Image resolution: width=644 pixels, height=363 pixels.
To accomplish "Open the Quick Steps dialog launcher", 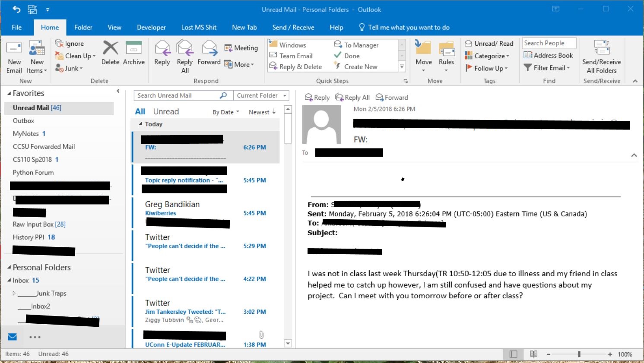I will click(x=406, y=81).
